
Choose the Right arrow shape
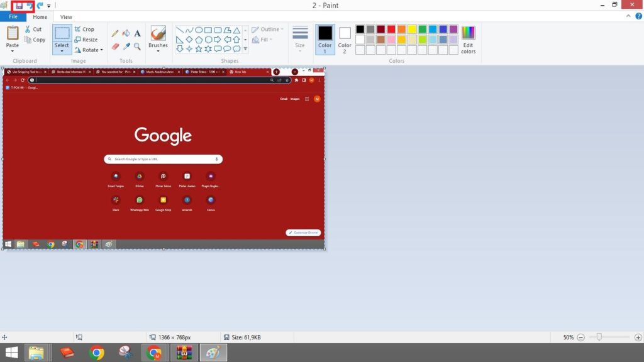tap(218, 40)
